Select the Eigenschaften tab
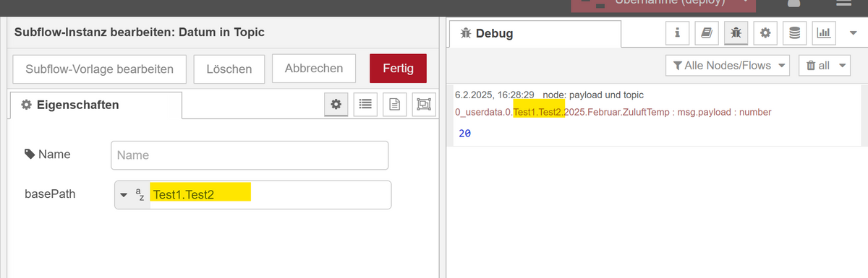This screenshot has height=278, width=868. click(95, 105)
